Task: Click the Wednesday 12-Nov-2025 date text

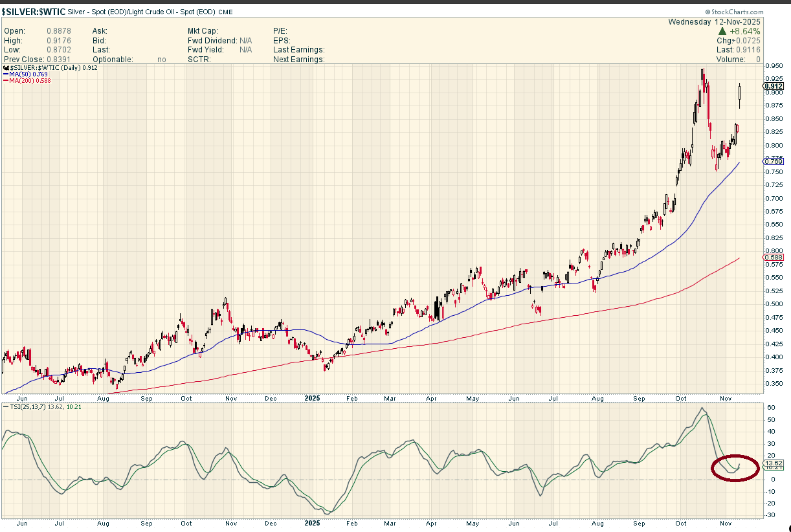Action: (714, 21)
